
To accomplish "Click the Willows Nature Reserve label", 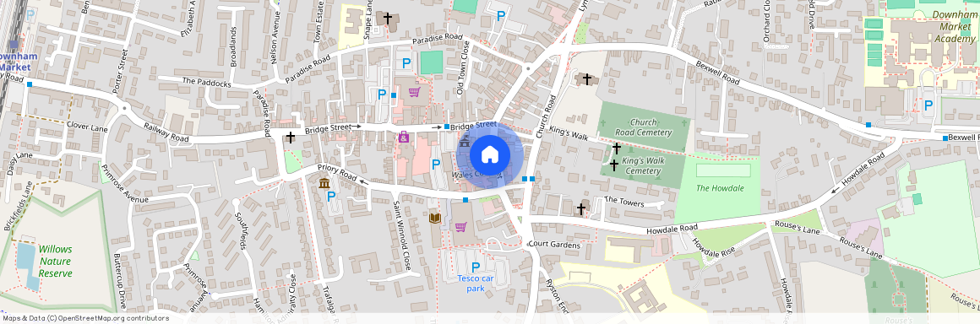I will click(x=55, y=261).
